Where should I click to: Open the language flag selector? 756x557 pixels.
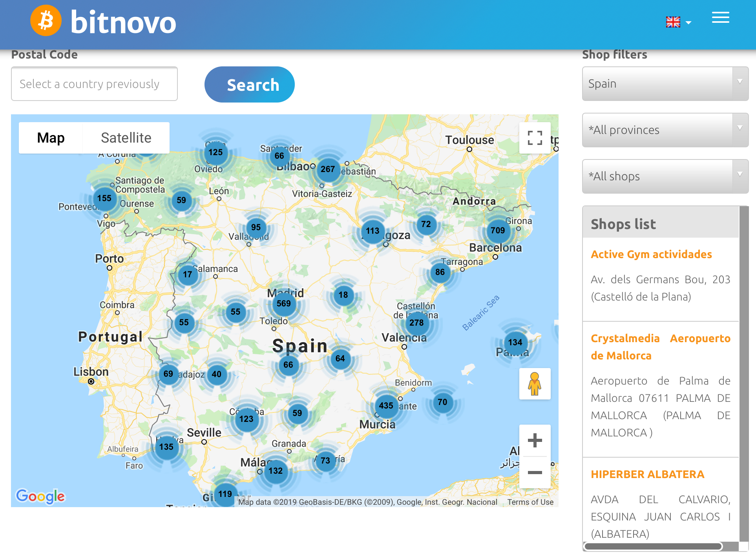click(678, 22)
